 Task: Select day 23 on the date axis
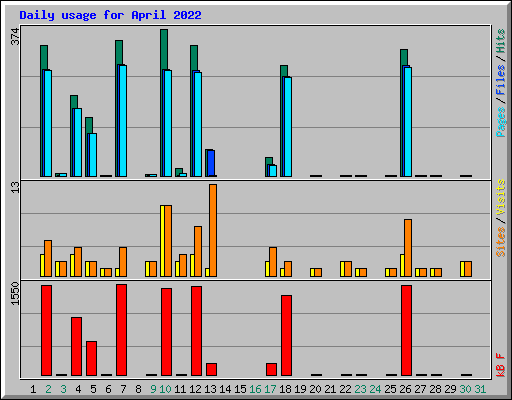pos(360,389)
